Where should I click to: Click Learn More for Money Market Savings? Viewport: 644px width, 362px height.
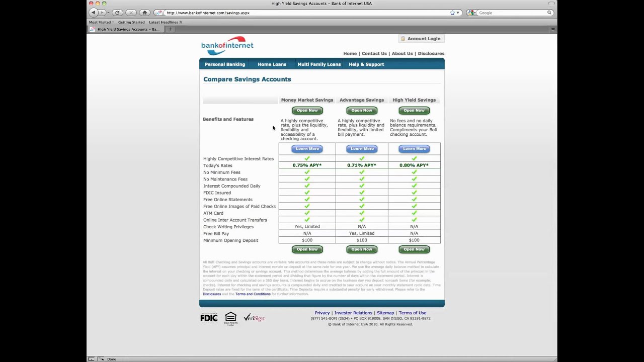(x=307, y=149)
